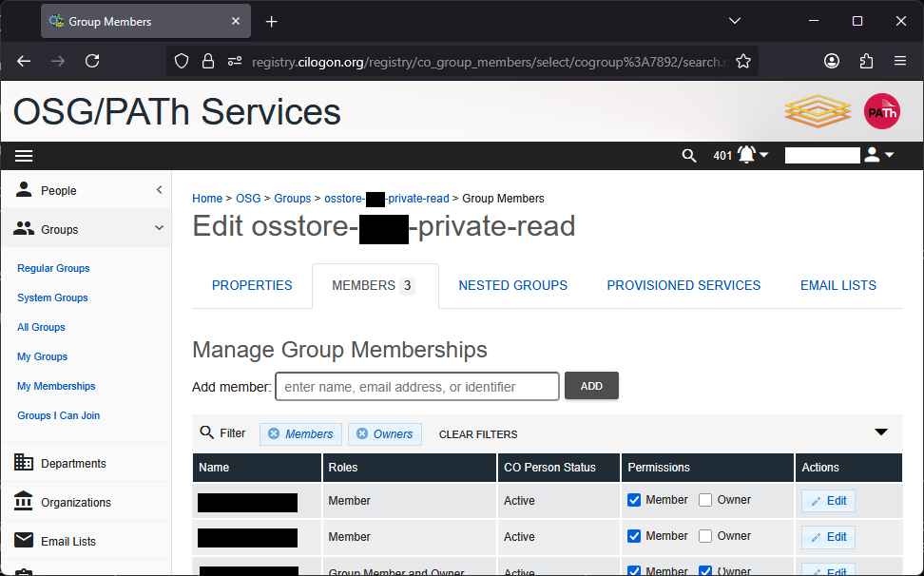Remove the Members filter chip
The height and width of the screenshot is (576, 924).
[274, 434]
